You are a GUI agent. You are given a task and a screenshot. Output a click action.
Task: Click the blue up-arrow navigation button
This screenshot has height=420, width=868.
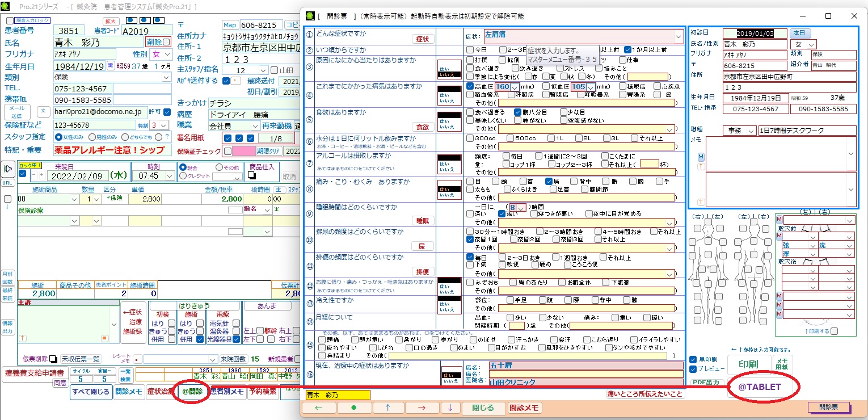pyautogui.click(x=387, y=408)
